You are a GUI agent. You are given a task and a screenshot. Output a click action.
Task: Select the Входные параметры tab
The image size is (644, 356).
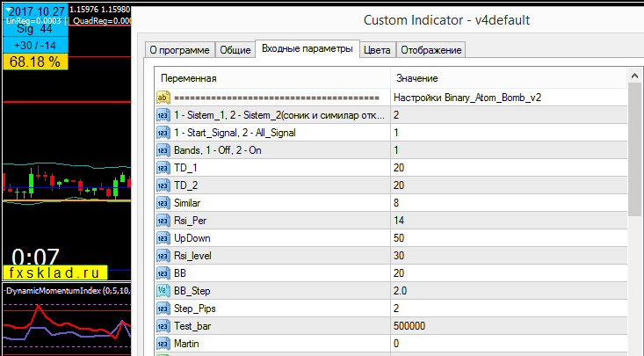[308, 49]
